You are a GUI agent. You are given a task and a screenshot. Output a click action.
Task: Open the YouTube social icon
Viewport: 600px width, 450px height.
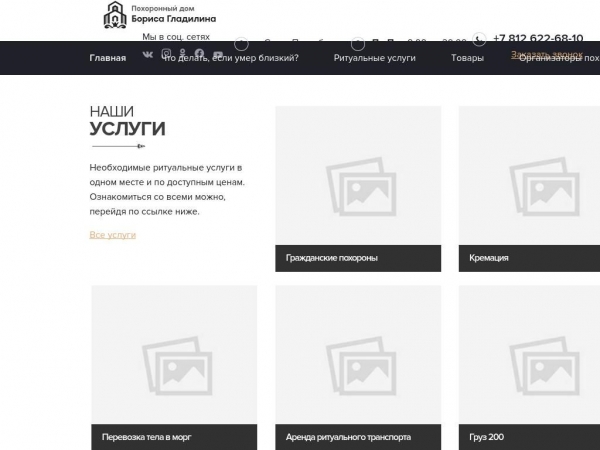tap(218, 54)
